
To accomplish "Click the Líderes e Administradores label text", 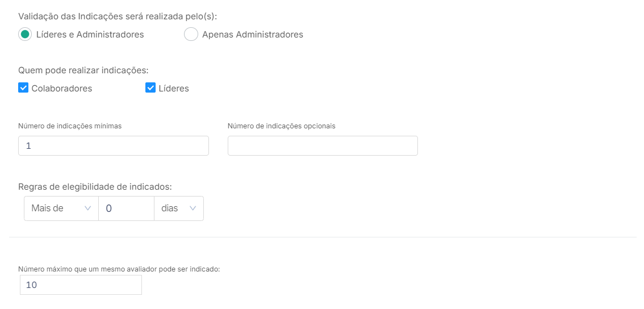I will click(90, 35).
